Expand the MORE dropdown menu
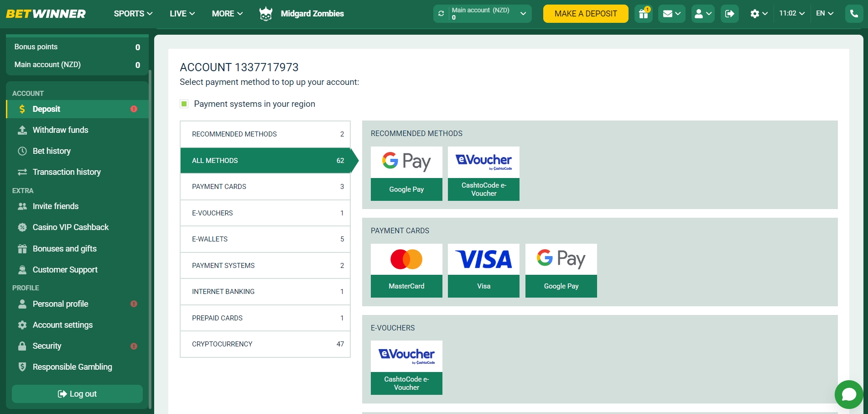868x414 pixels. 227,14
